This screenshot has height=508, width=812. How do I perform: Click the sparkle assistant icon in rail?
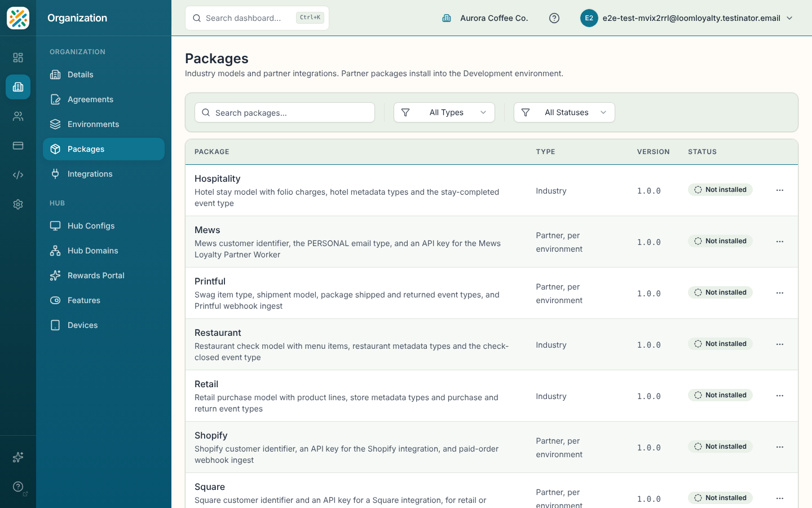[x=18, y=457]
